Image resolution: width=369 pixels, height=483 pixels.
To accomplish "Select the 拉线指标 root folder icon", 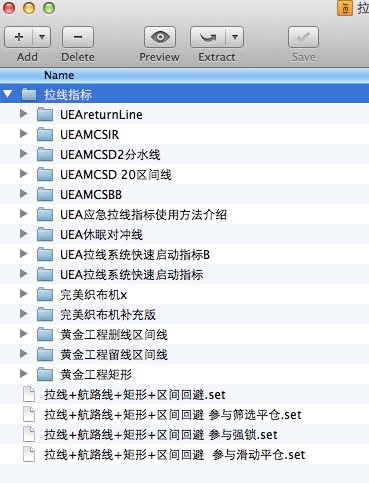I will (29, 94).
